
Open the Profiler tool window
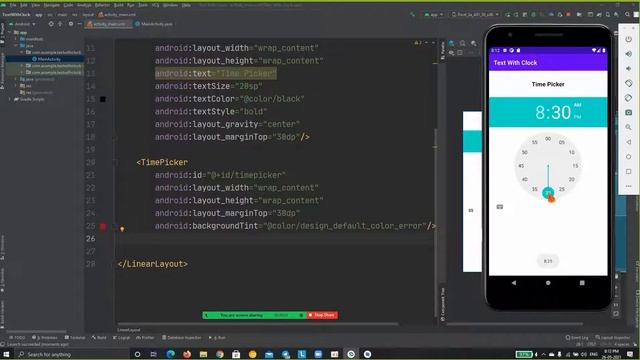pos(145,338)
